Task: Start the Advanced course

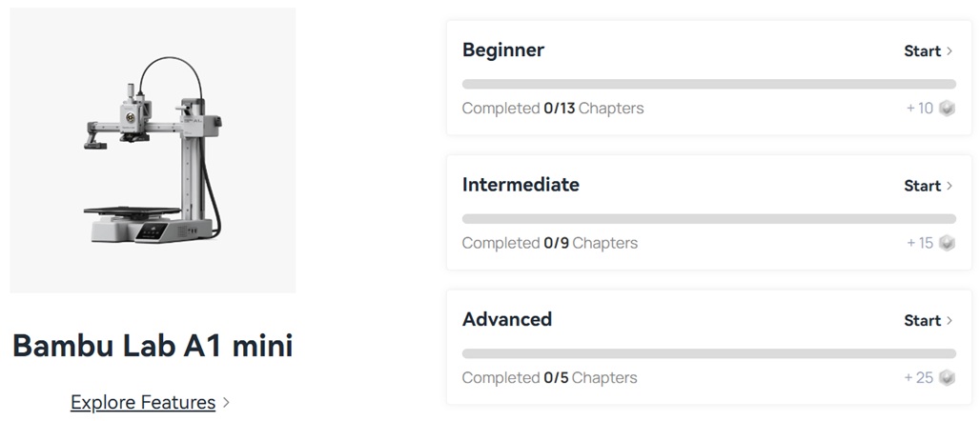Action: pyautogui.click(x=922, y=321)
